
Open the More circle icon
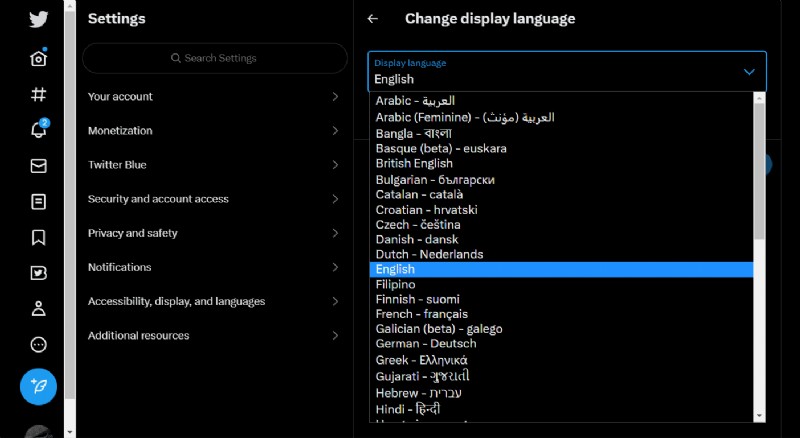point(38,345)
